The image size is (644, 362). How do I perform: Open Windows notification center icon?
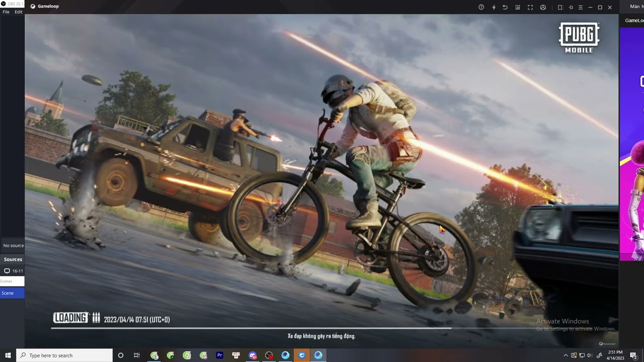pyautogui.click(x=633, y=355)
